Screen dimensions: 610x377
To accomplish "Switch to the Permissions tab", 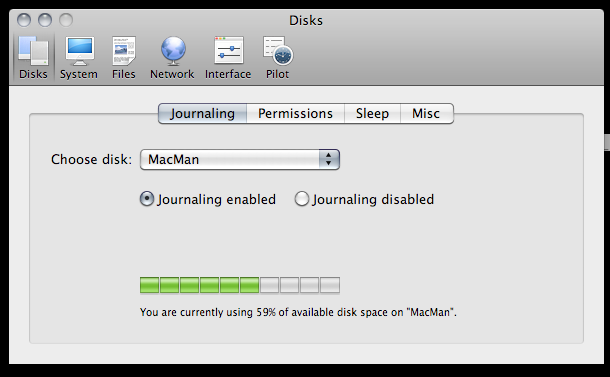I will [x=295, y=113].
